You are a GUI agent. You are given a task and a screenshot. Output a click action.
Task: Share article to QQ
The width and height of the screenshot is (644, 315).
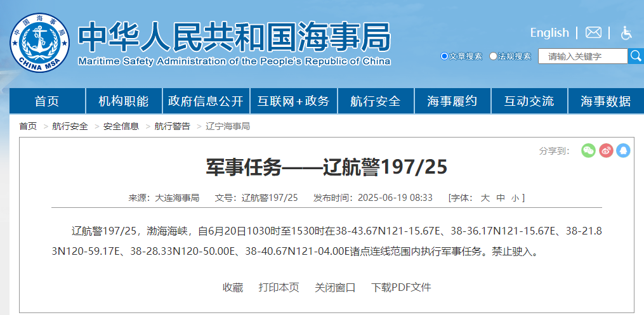[x=623, y=151]
